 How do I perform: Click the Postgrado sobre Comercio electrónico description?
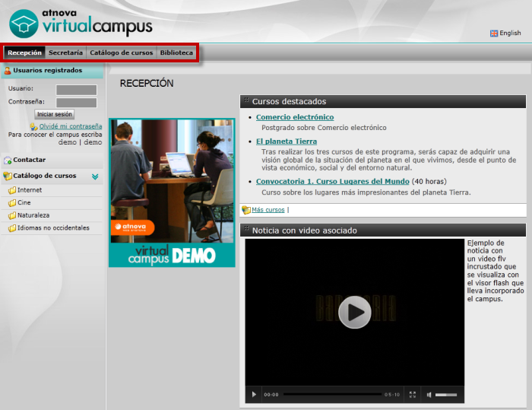point(324,128)
